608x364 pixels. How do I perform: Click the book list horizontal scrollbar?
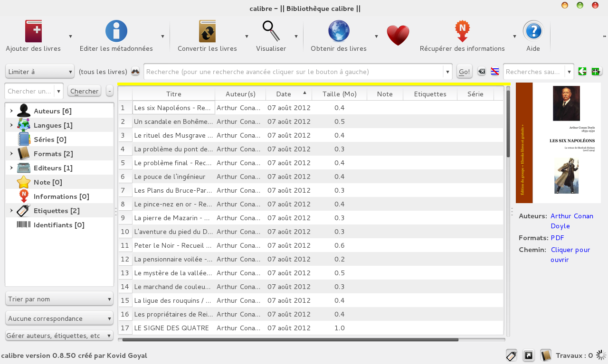(x=290, y=340)
